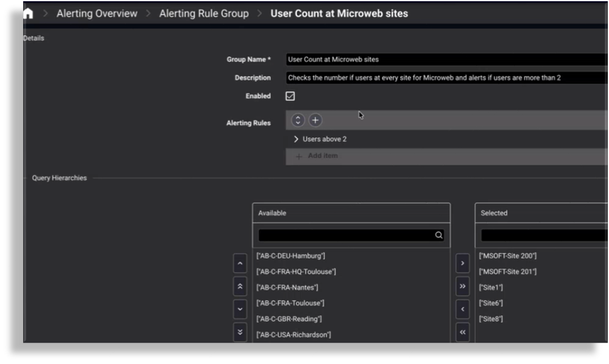Select ['AB-C-DEU-Hamburg'] in Available list

pos(291,256)
